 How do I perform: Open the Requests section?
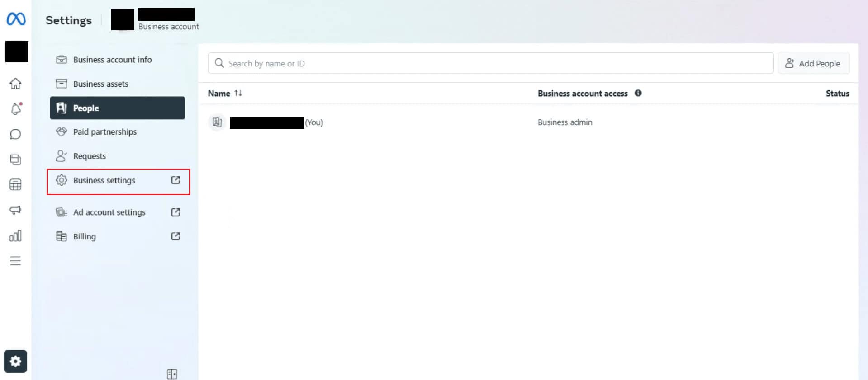point(117,156)
